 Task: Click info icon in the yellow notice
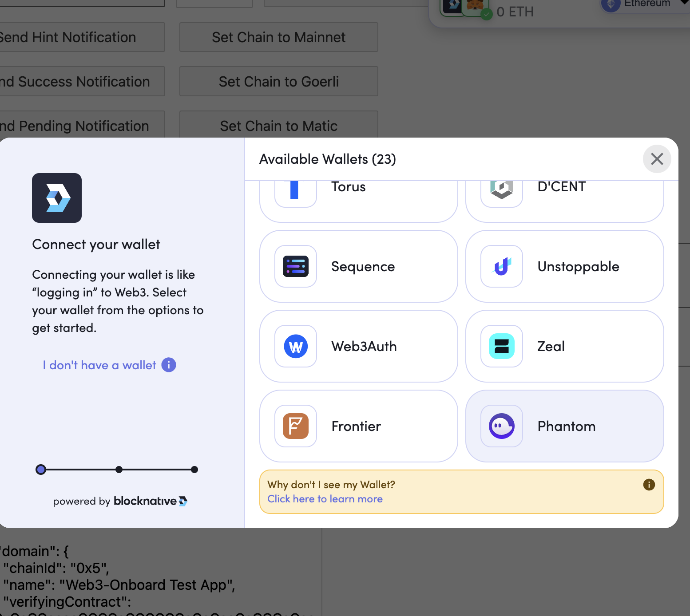[x=649, y=485]
